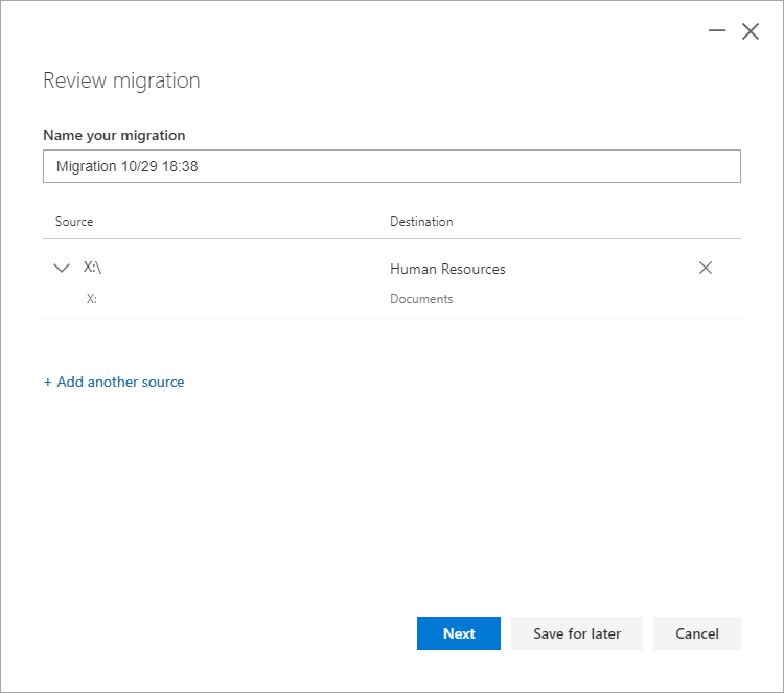Click the X delete icon on the source row
The width and height of the screenshot is (784, 693).
705,268
